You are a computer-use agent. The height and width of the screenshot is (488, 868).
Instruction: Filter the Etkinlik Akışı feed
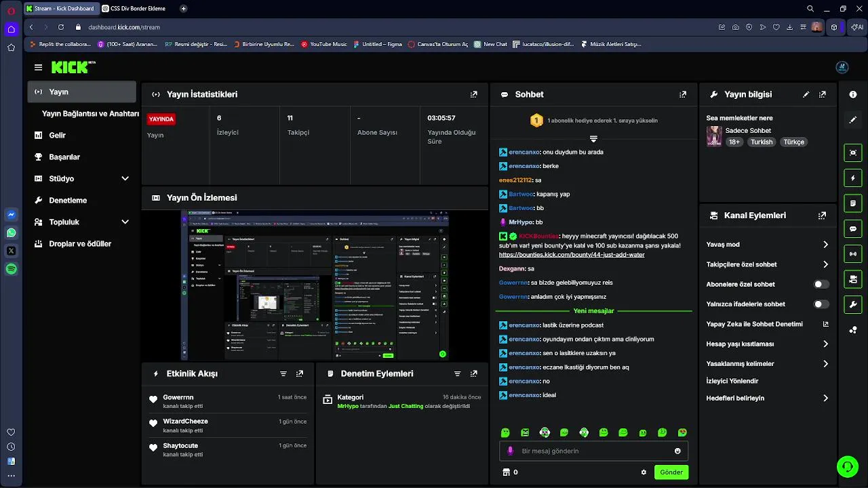(x=283, y=373)
